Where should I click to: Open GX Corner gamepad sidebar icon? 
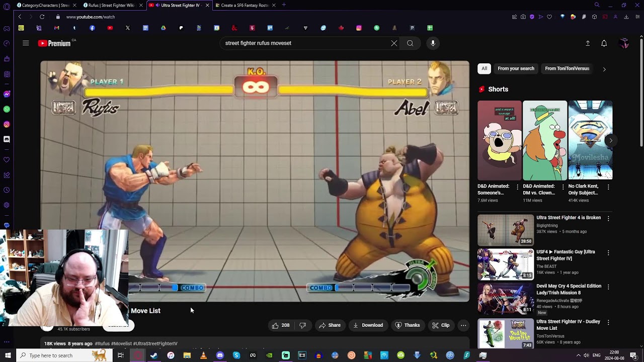(7, 29)
